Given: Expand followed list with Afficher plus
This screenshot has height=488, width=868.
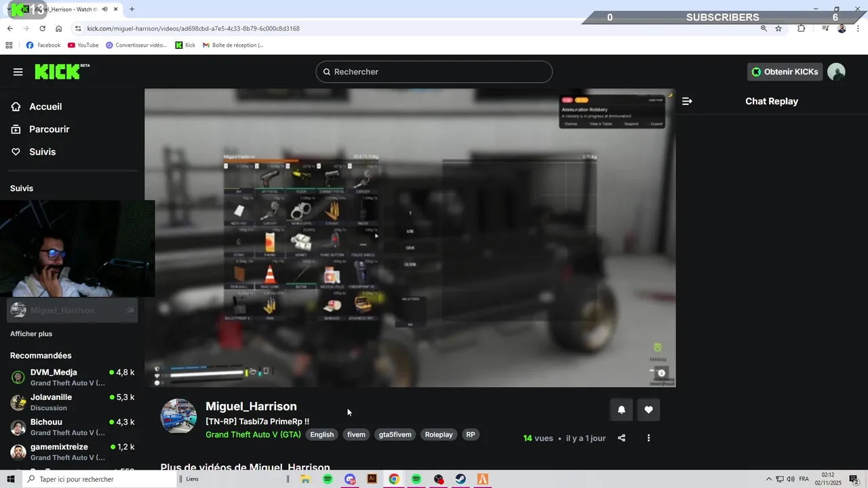Looking at the screenshot, I should coord(31,333).
